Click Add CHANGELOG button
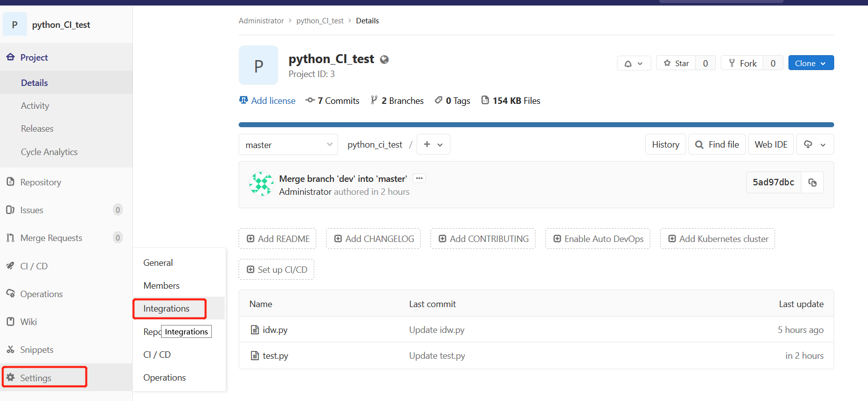This screenshot has width=868, height=401. 373,239
